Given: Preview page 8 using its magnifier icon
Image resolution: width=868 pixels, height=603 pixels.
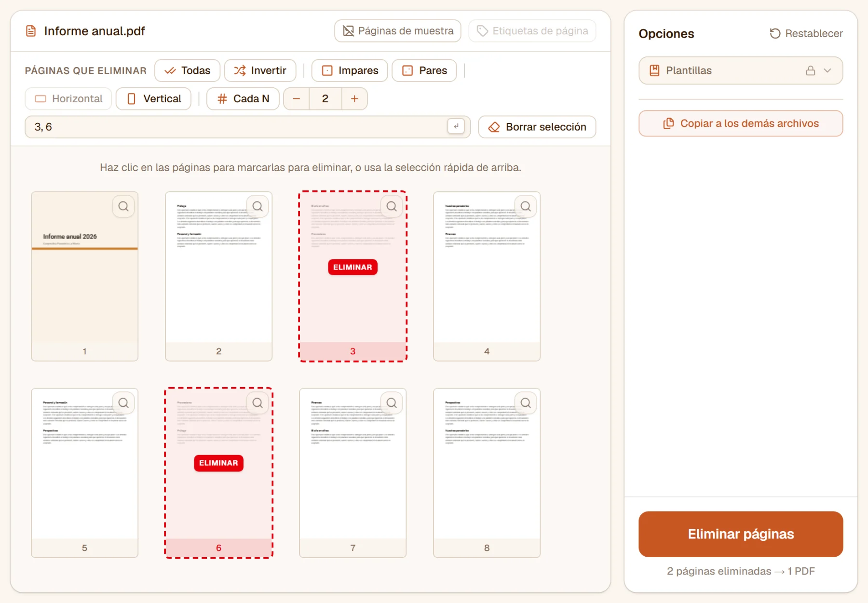Looking at the screenshot, I should pyautogui.click(x=526, y=403).
